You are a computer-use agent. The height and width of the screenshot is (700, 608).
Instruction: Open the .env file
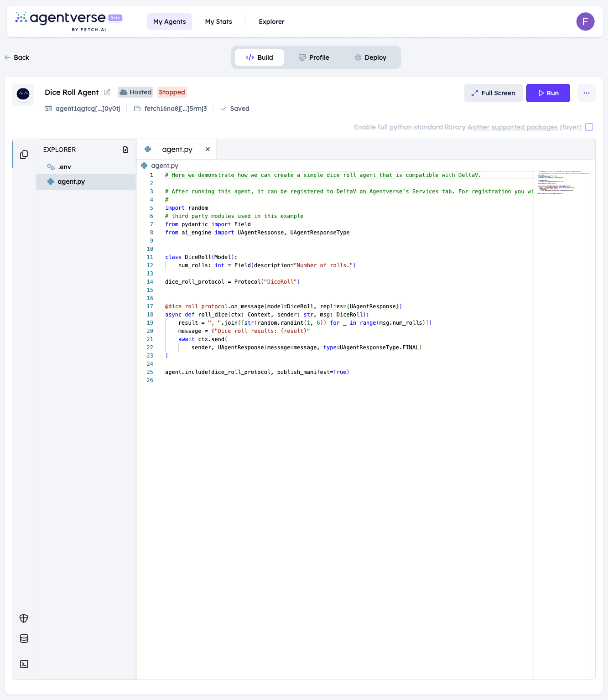(86, 167)
